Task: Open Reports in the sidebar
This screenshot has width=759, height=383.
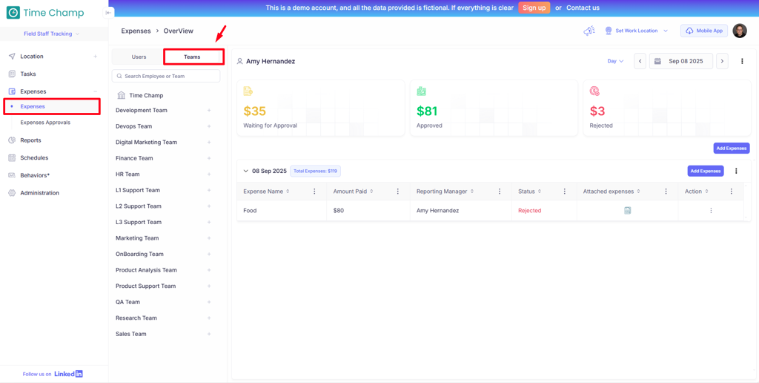Action: 30,140
